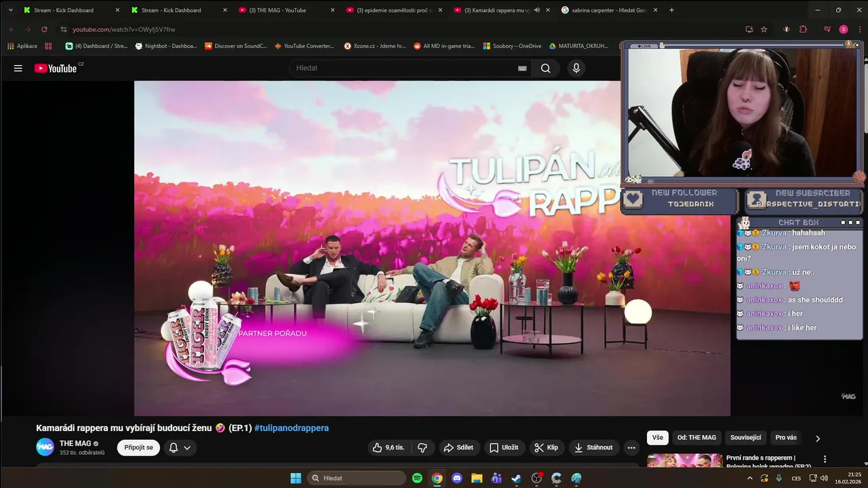Open the on-screen keyboard icon in search box
This screenshot has width=868, height=488.
coord(522,68)
